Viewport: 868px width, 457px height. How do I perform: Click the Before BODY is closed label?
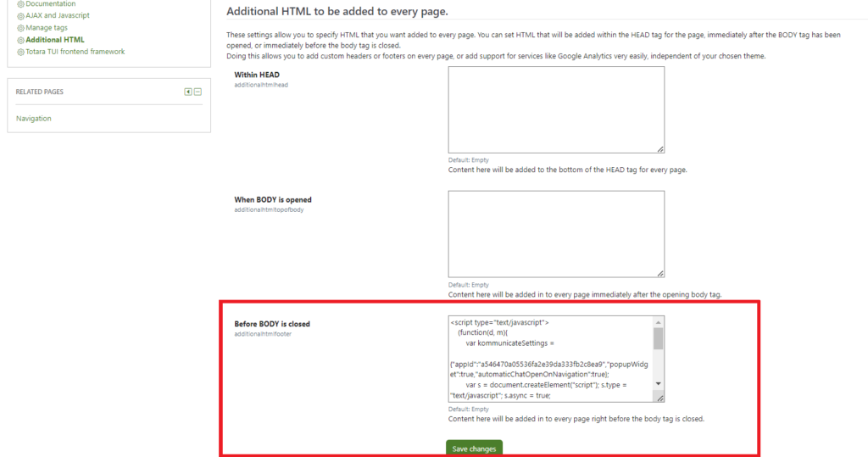click(x=272, y=324)
